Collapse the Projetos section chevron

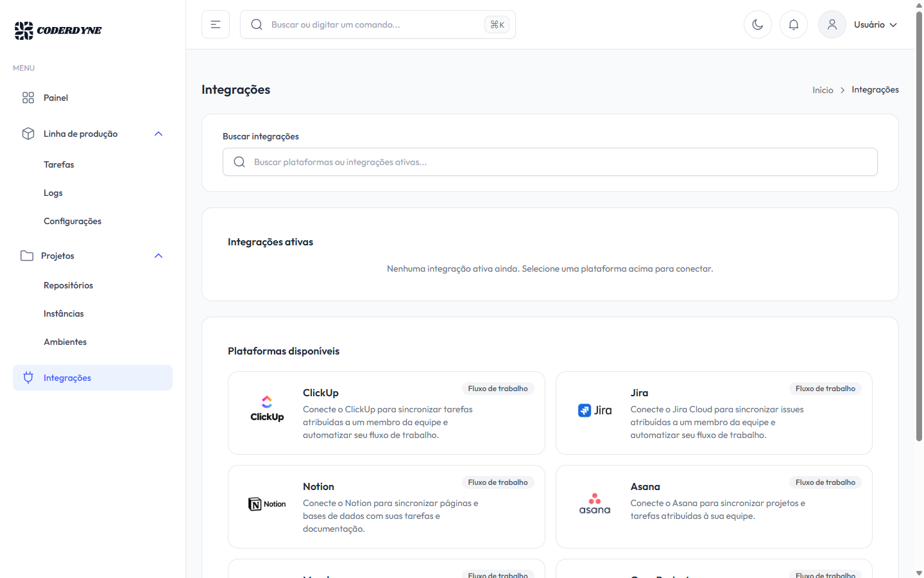click(x=158, y=256)
